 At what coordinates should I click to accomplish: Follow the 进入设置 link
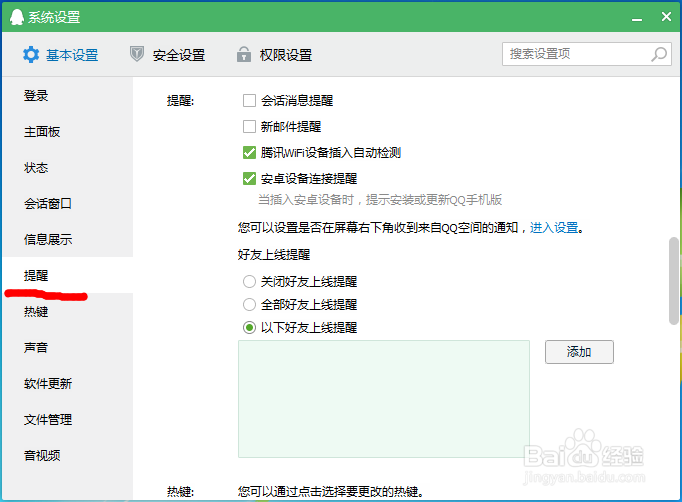point(554,228)
